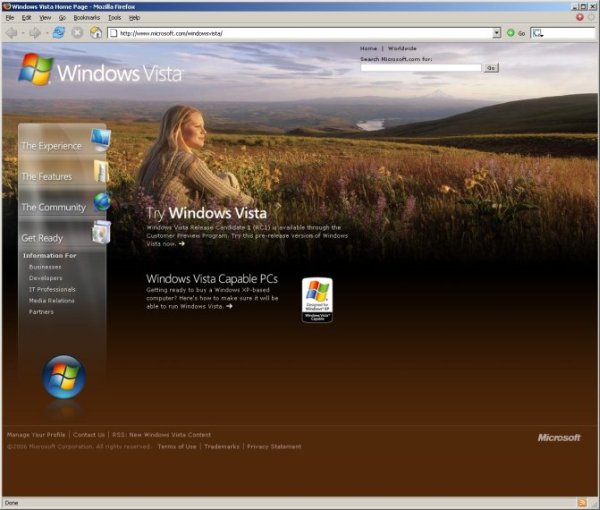This screenshot has height=510, width=600.
Task: Click the Done status bar text
Action: (11, 503)
